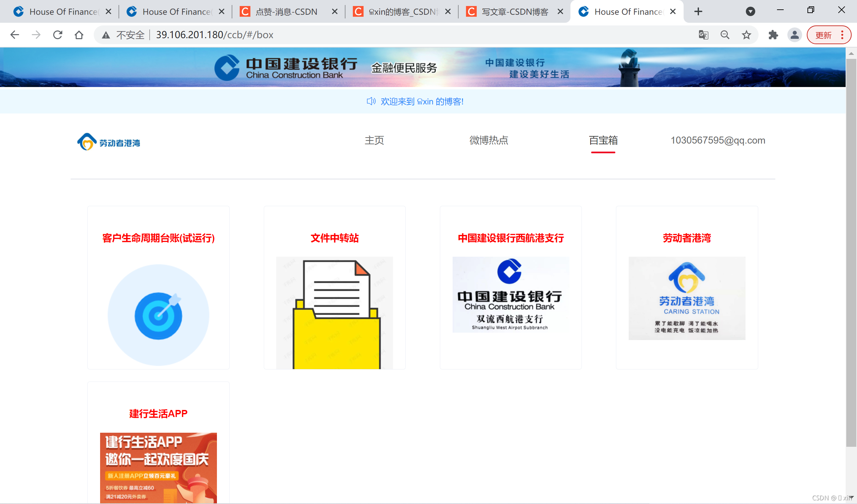The height and width of the screenshot is (504, 857).
Task: Click the zoom magnifier icon in address bar
Action: [x=725, y=35]
